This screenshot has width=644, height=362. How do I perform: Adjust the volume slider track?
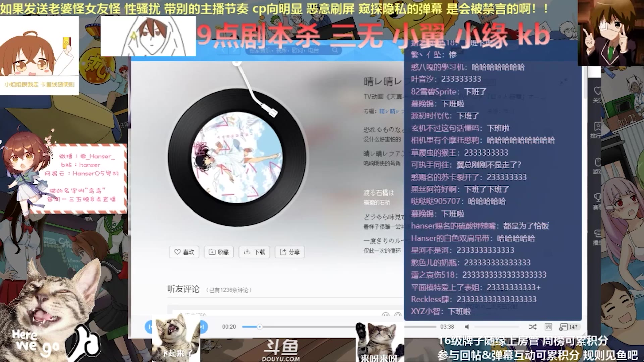(496, 327)
